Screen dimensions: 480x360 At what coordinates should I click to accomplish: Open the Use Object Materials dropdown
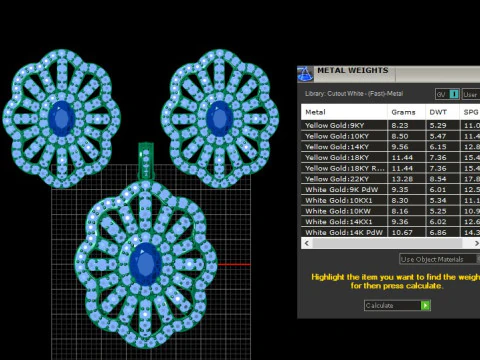(440, 259)
